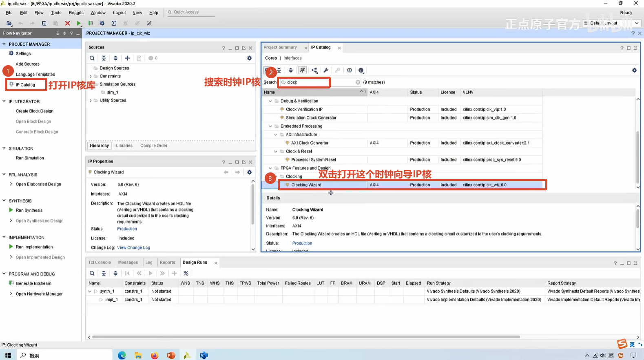Click Run Implementation
644x360 pixels.
tap(34, 247)
